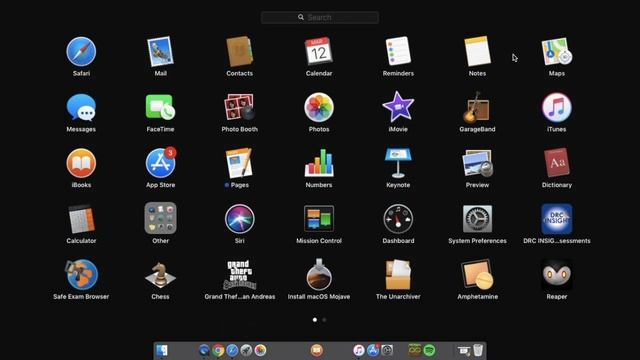Open App Store in the Dock

[x=373, y=350]
